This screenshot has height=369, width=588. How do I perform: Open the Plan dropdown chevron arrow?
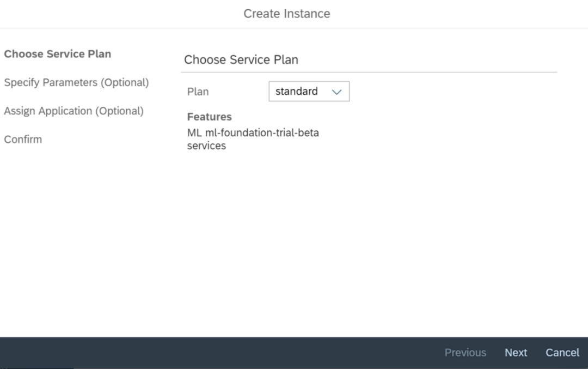tap(336, 92)
